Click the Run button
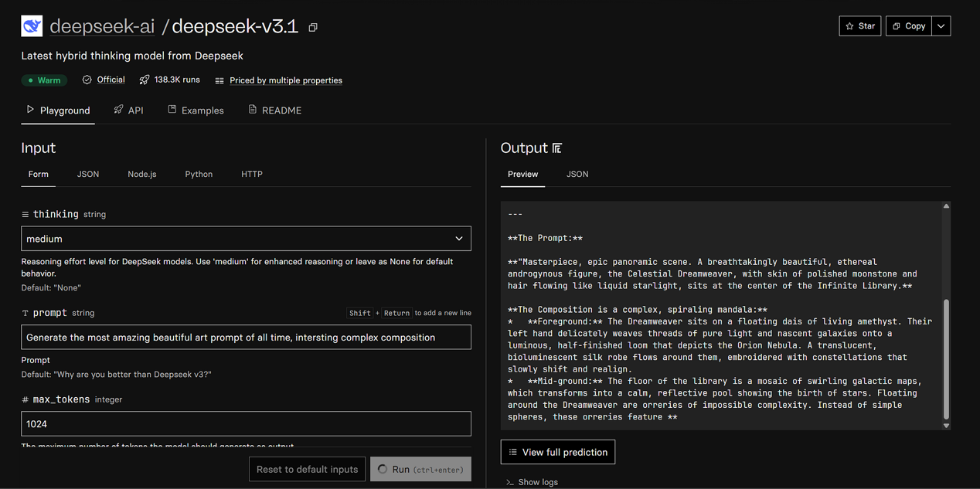The width and height of the screenshot is (980, 489). 420,469
